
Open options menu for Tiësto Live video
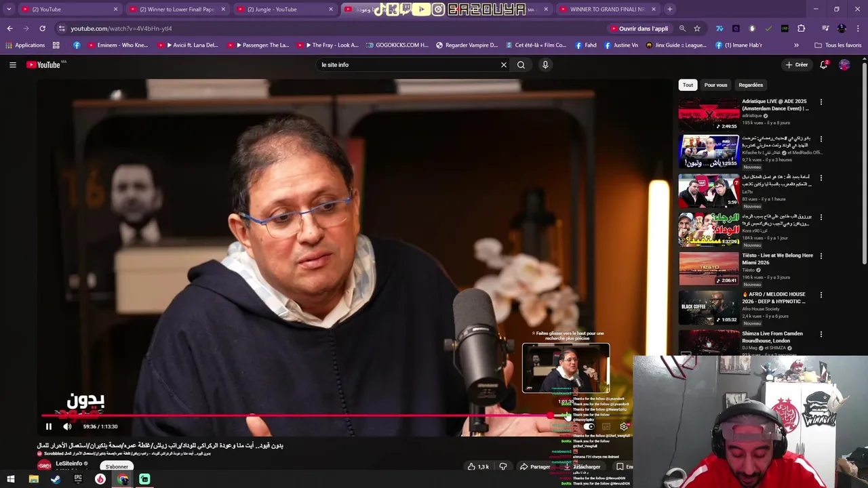[x=821, y=256]
